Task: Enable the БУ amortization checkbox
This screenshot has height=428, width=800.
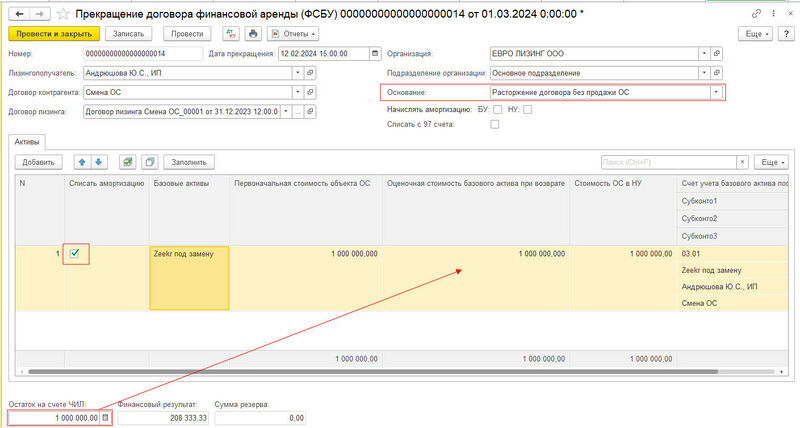Action: pyautogui.click(x=498, y=109)
